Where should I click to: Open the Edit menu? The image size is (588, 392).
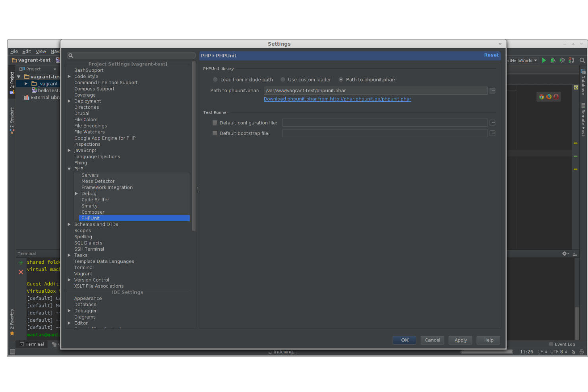[26, 51]
